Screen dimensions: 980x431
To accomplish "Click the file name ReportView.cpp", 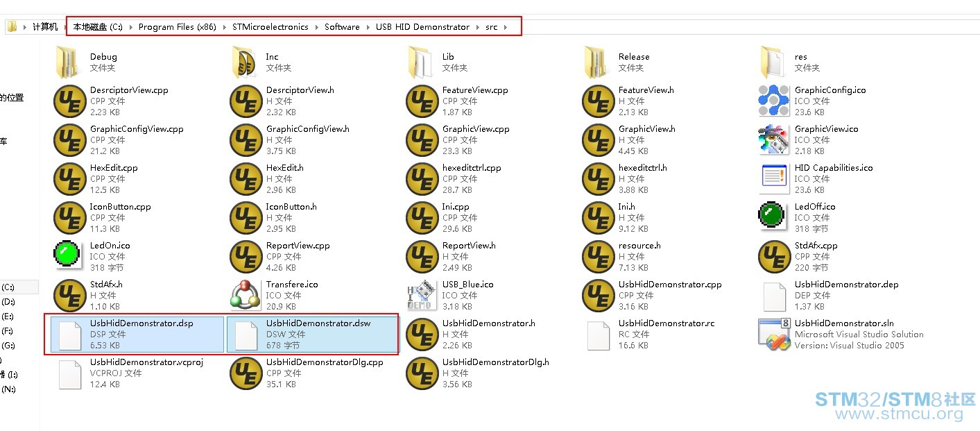I will click(x=298, y=246).
